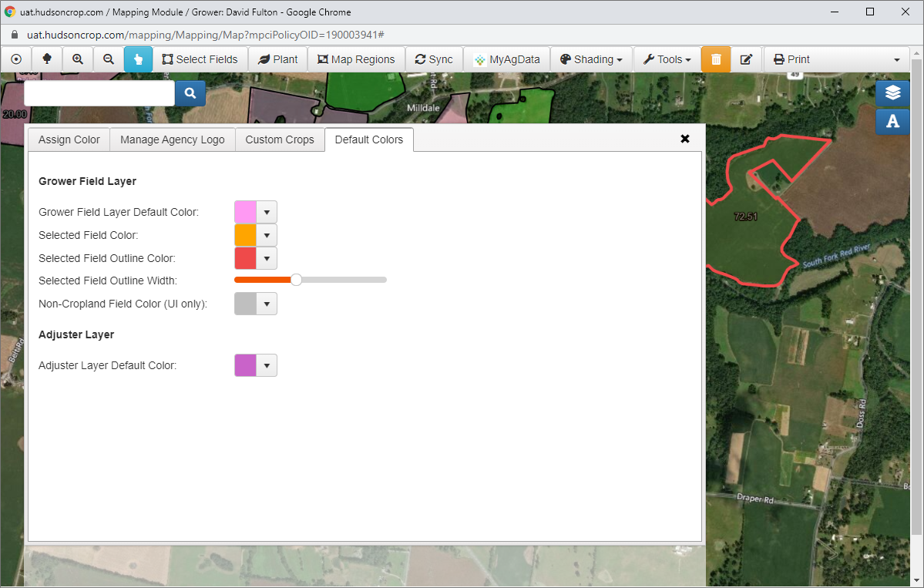Click the Draper Rd map label
Image resolution: width=924 pixels, height=588 pixels.
tap(755, 499)
